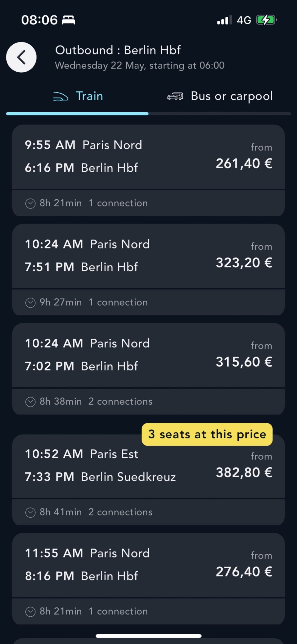Tap the home indicator bar

point(148,636)
